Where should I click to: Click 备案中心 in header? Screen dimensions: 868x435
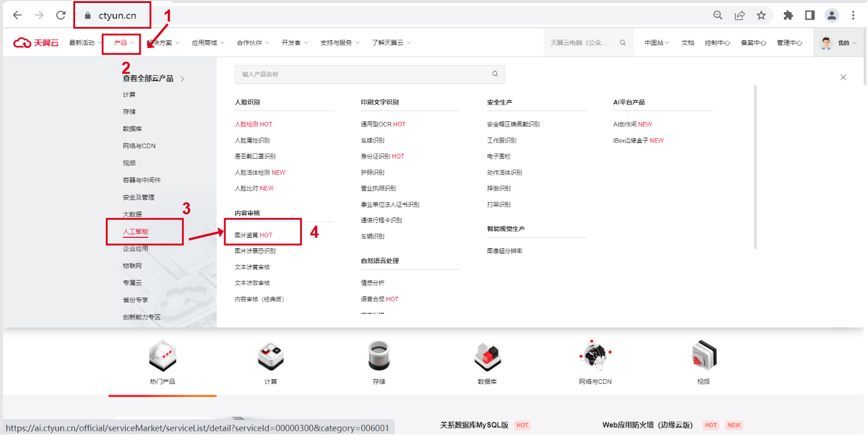coord(754,43)
